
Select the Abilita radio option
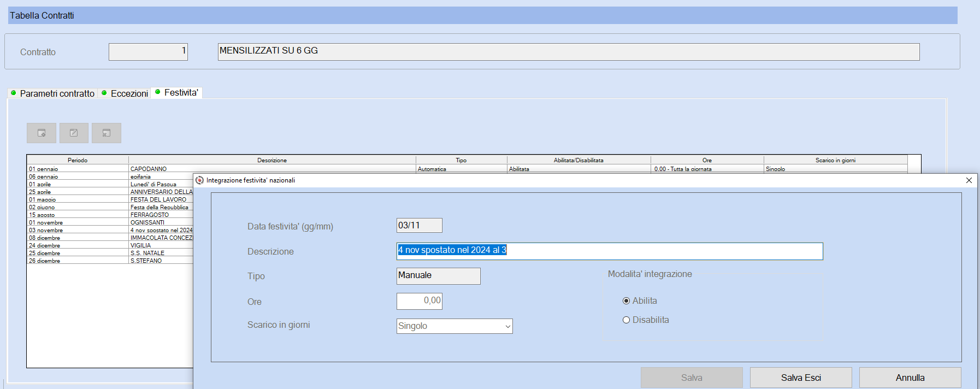pyautogui.click(x=627, y=301)
